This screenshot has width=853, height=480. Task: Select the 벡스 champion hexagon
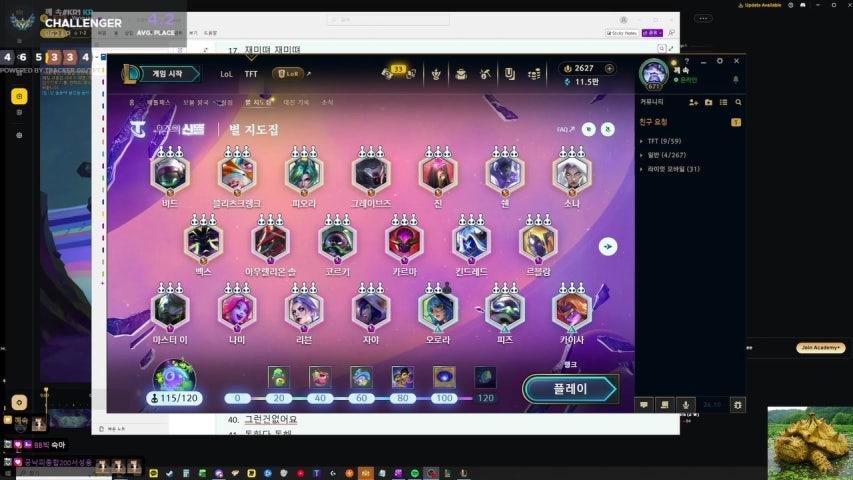coord(203,241)
